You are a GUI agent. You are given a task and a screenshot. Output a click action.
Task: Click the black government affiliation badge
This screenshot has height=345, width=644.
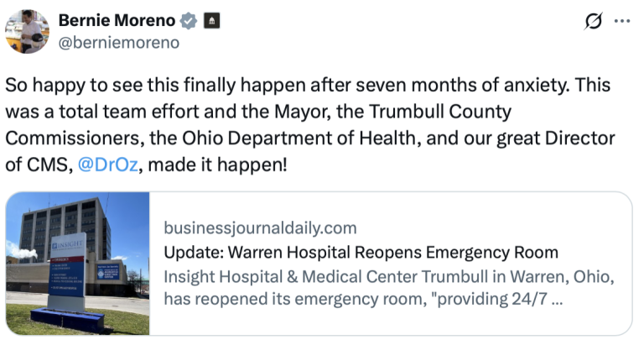pos(212,21)
